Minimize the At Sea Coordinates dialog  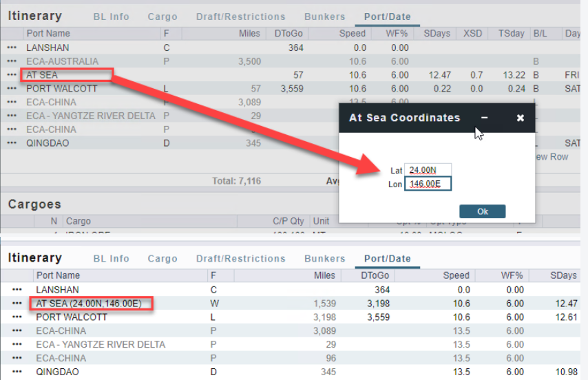(x=485, y=118)
